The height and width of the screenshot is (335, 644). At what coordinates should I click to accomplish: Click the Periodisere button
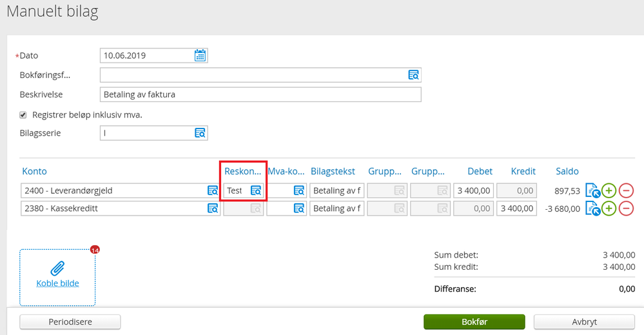click(70, 322)
